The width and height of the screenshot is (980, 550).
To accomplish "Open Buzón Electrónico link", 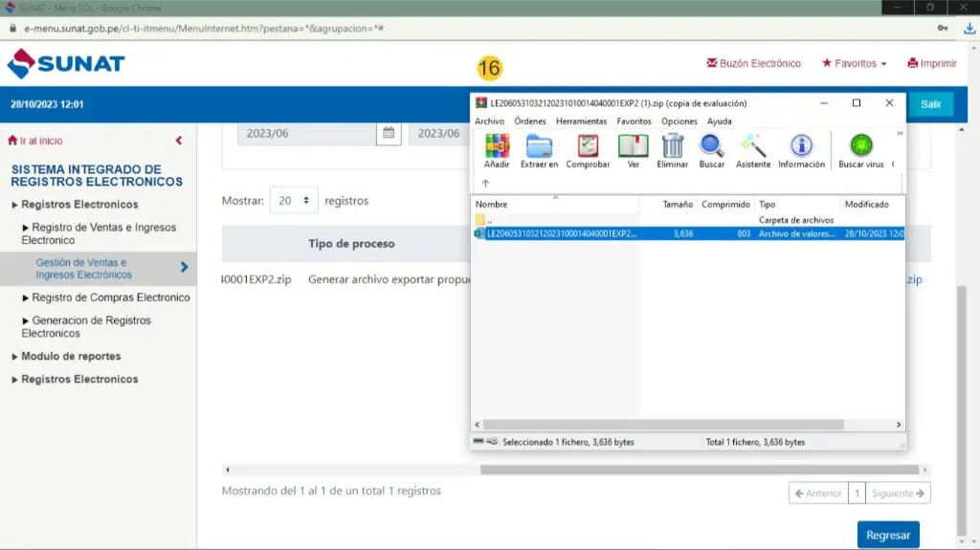I will [753, 64].
